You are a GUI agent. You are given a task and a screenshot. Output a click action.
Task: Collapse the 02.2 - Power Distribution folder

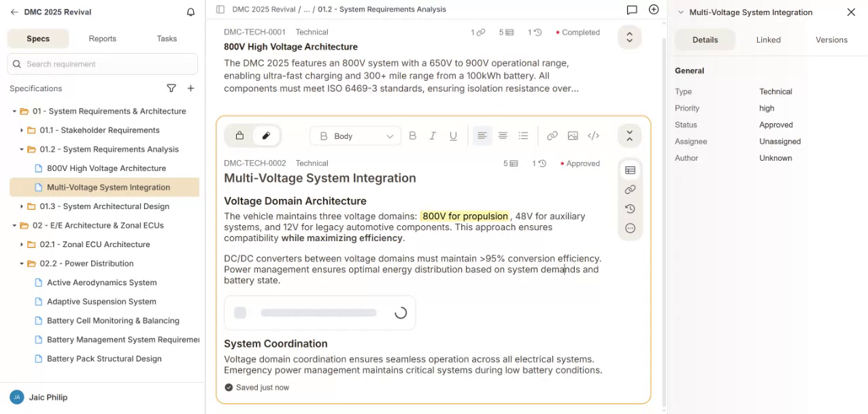22,264
